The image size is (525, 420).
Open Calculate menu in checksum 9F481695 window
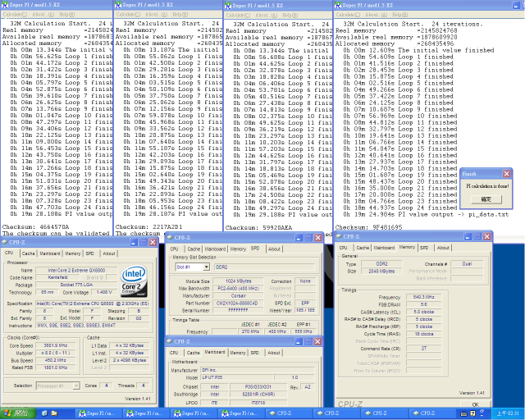click(348, 15)
